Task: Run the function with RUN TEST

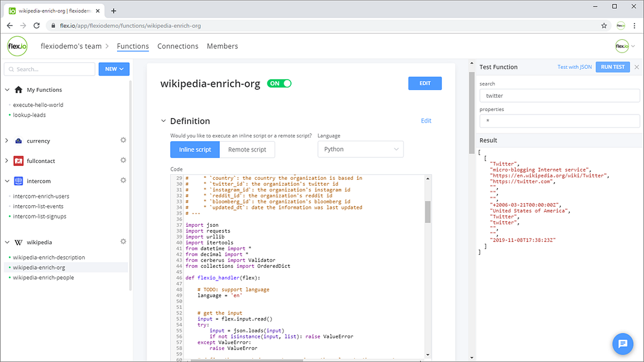Action: 613,67
